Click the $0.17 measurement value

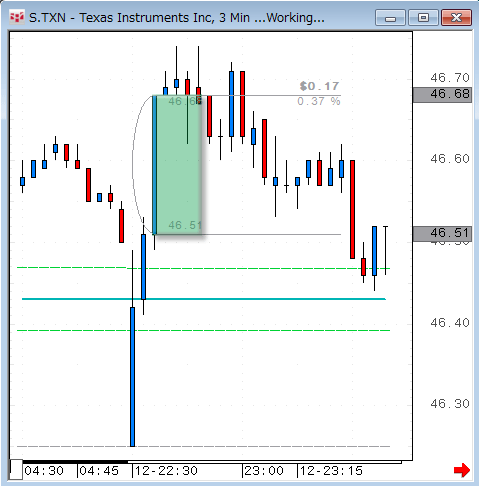point(319,86)
